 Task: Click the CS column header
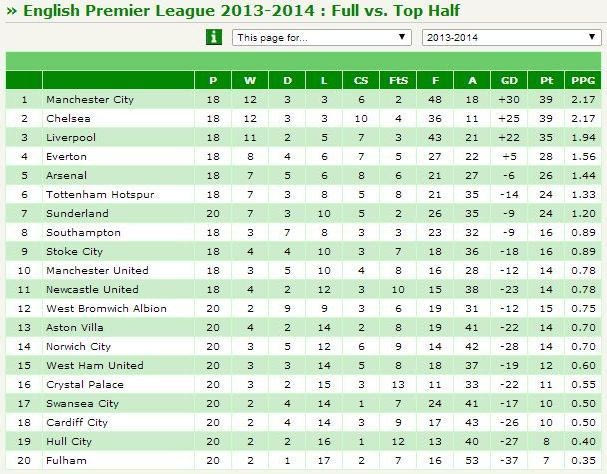pos(360,80)
